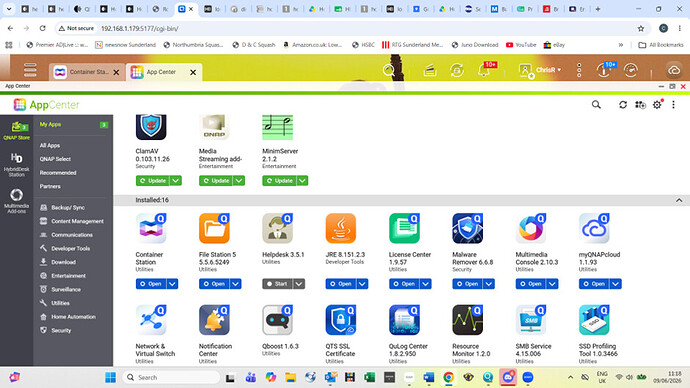The width and height of the screenshot is (690, 388).
Task: Close the Container Station QTS tab
Action: point(116,72)
